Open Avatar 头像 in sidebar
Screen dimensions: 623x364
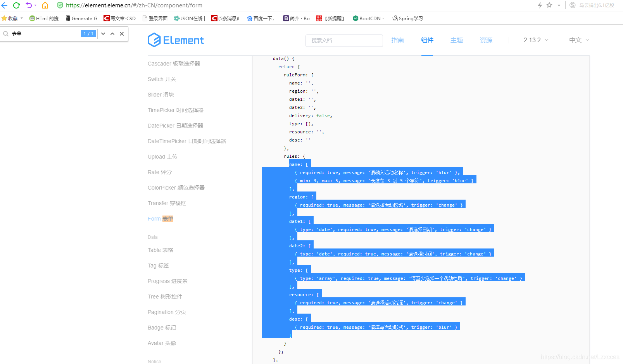(x=162, y=343)
